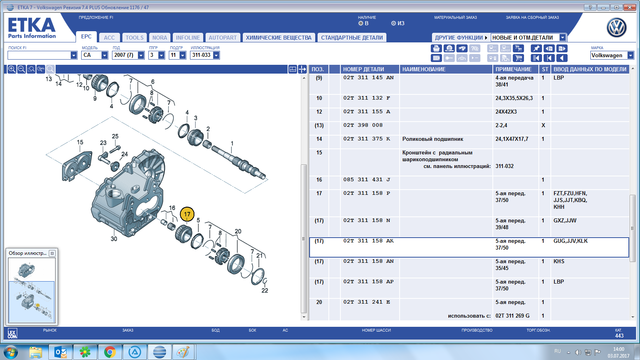The height and width of the screenshot is (360, 640).
Task: Click the four-arrow expand icon above illustration
Action: pos(302,69)
